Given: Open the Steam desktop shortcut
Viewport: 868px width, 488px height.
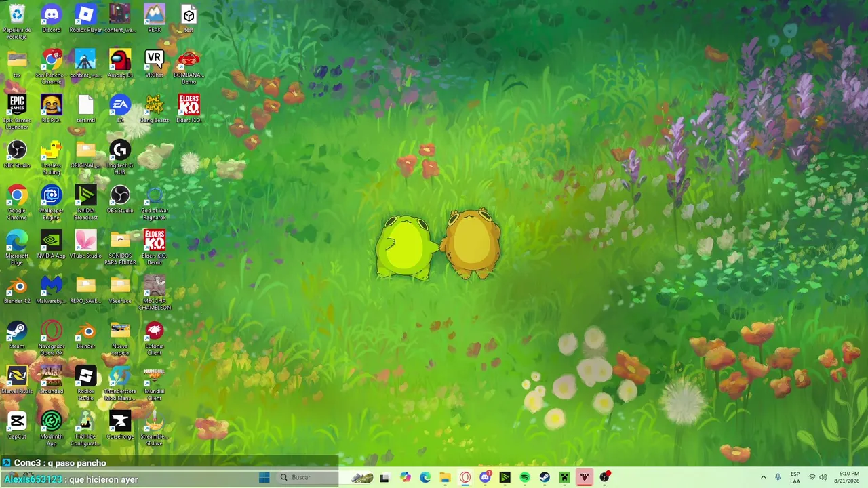Looking at the screenshot, I should point(17,335).
